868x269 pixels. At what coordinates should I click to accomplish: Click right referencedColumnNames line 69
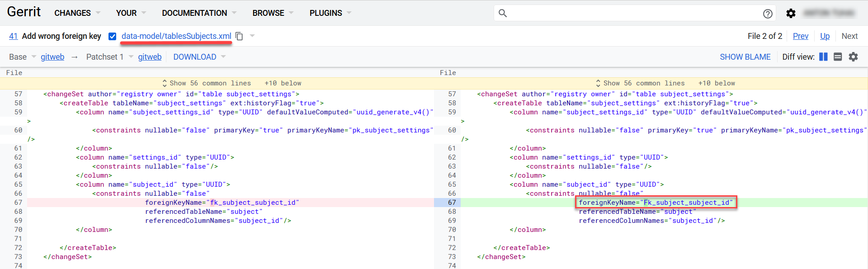coord(652,221)
